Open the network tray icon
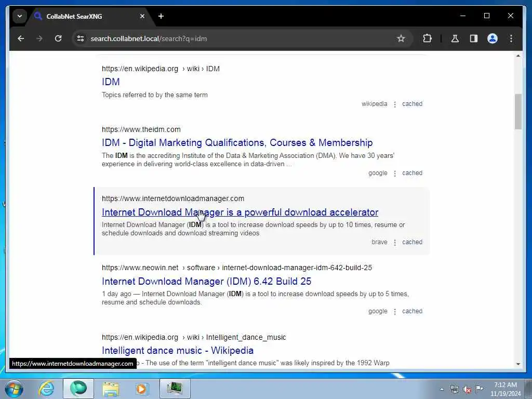Image resolution: width=532 pixels, height=399 pixels. [x=454, y=390]
